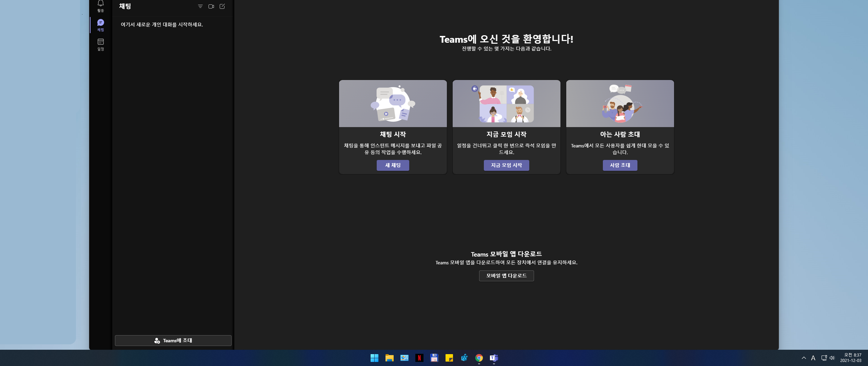Start a video meeting from chat header
This screenshot has height=366, width=868.
211,6
